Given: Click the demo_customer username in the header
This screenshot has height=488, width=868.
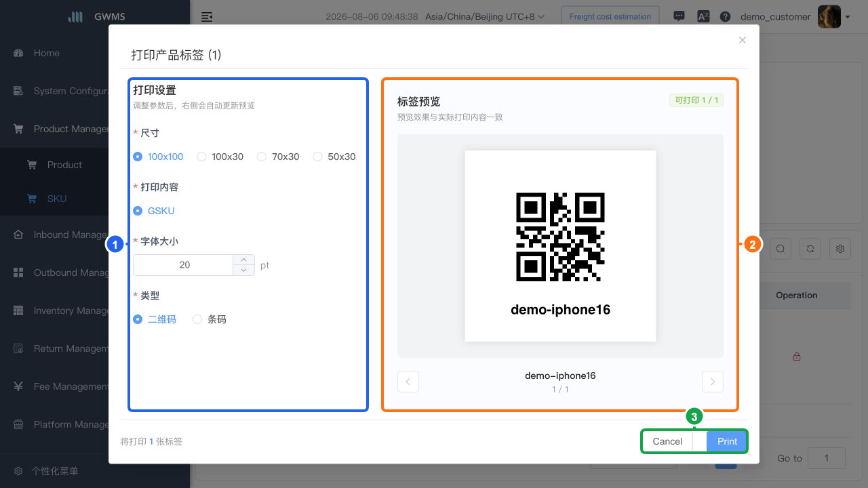Looking at the screenshot, I should [x=776, y=17].
